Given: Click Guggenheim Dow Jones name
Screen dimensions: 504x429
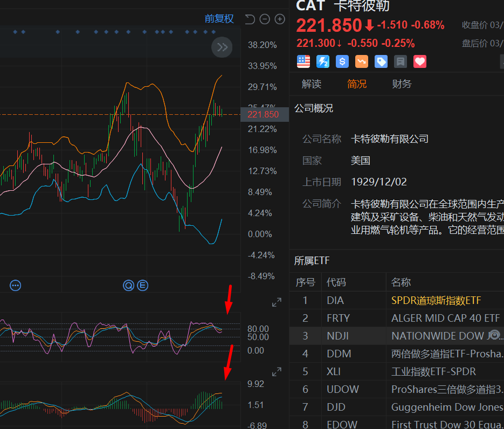Looking at the screenshot, I should pos(447,407).
